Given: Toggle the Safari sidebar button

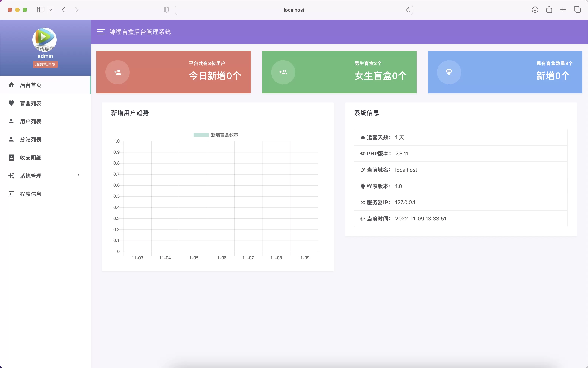Looking at the screenshot, I should pyautogui.click(x=41, y=10).
